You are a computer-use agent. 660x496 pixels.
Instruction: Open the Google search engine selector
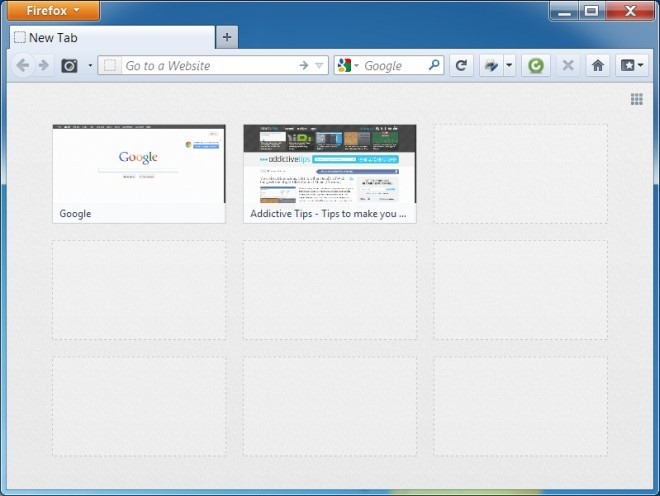point(348,66)
